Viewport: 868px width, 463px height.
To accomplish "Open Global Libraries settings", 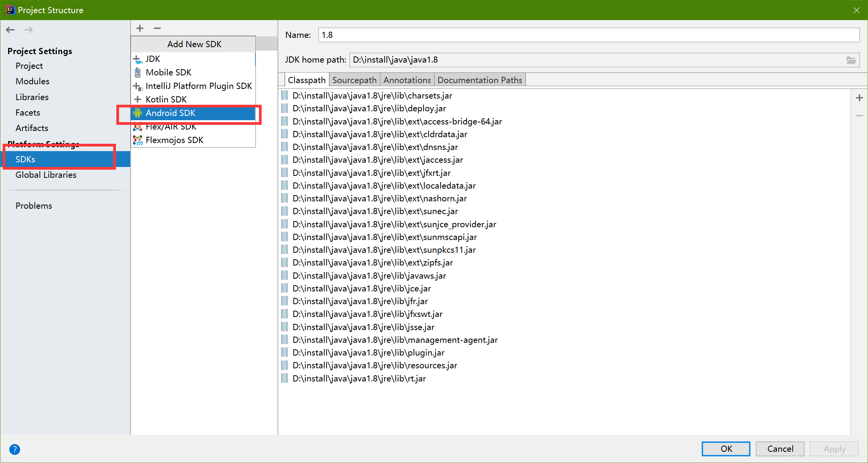I will (x=46, y=175).
